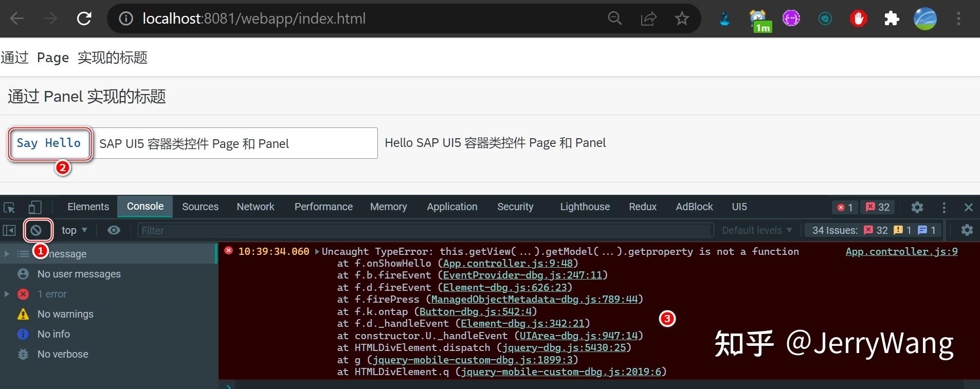Viewport: 980px width, 389px height.
Task: Open the Security tab
Action: [515, 207]
